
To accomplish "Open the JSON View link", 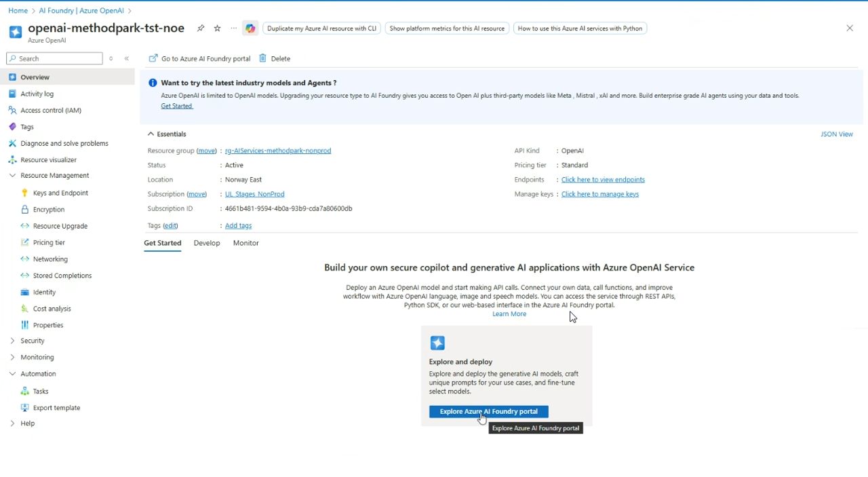I will click(x=836, y=134).
